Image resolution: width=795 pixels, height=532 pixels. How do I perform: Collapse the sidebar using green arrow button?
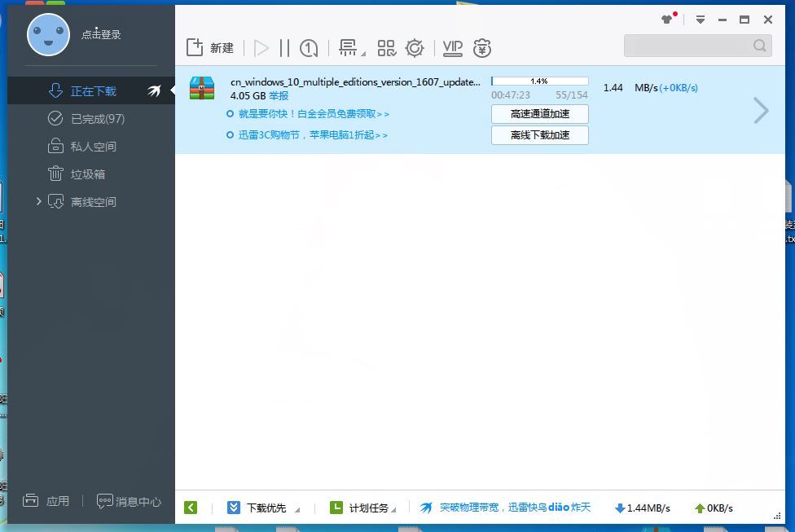191,508
